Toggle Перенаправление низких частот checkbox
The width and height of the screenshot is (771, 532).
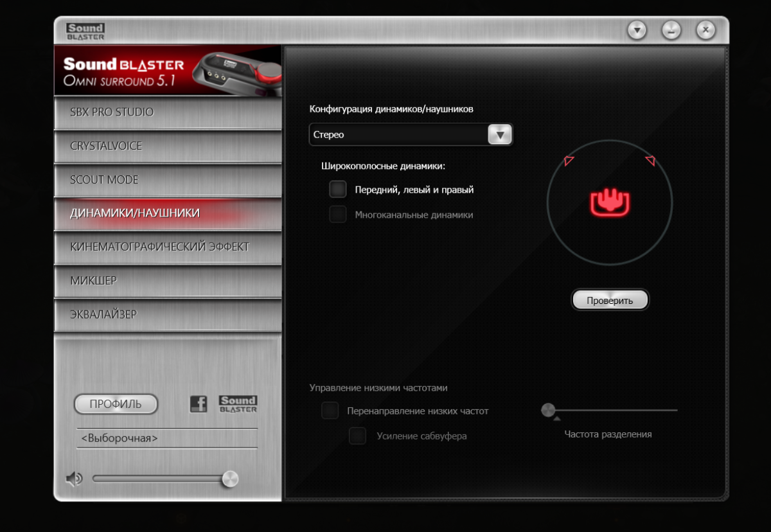click(x=330, y=411)
